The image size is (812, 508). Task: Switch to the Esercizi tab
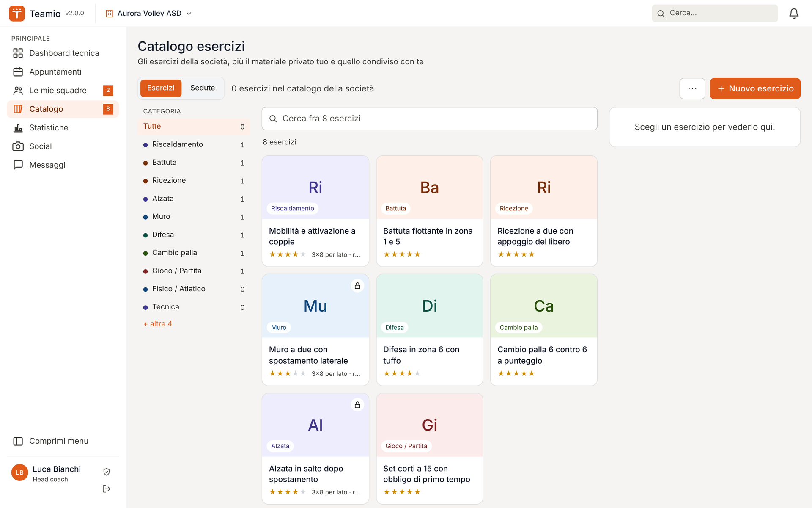coord(161,88)
